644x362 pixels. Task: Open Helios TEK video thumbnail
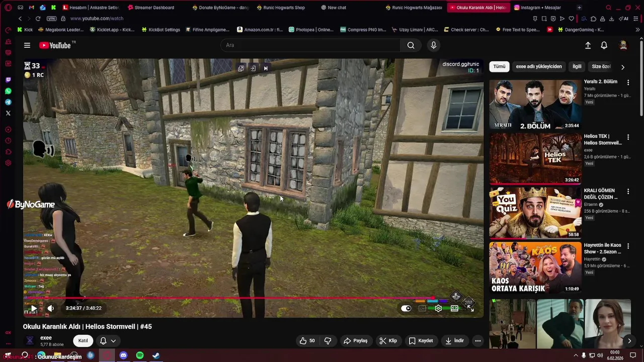click(535, 159)
